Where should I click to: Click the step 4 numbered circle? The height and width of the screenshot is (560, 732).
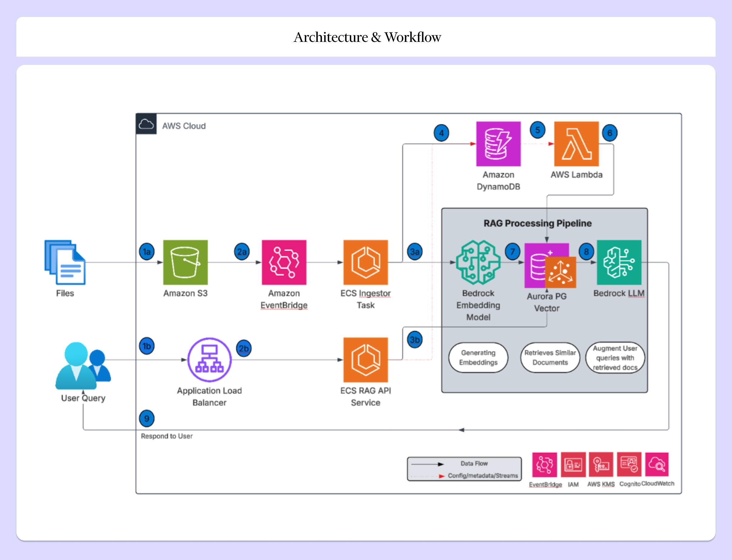(441, 133)
